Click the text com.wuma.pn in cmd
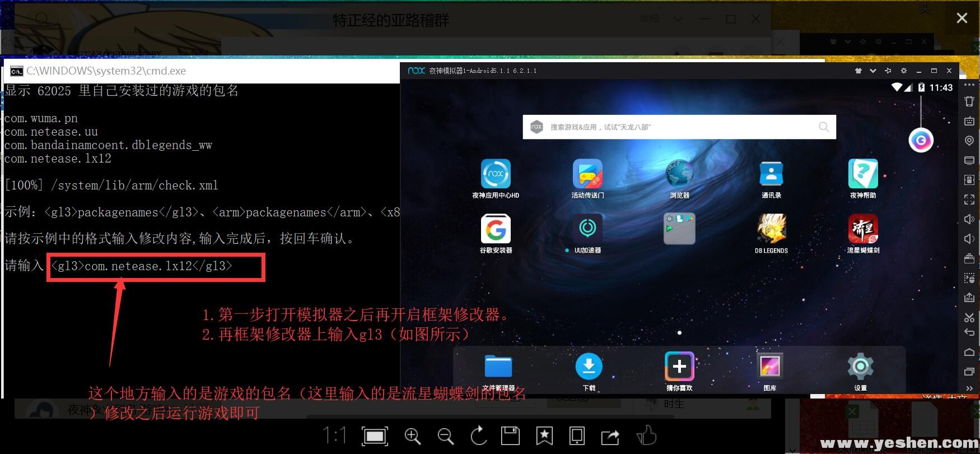The width and height of the screenshot is (980, 454). pyautogui.click(x=41, y=118)
